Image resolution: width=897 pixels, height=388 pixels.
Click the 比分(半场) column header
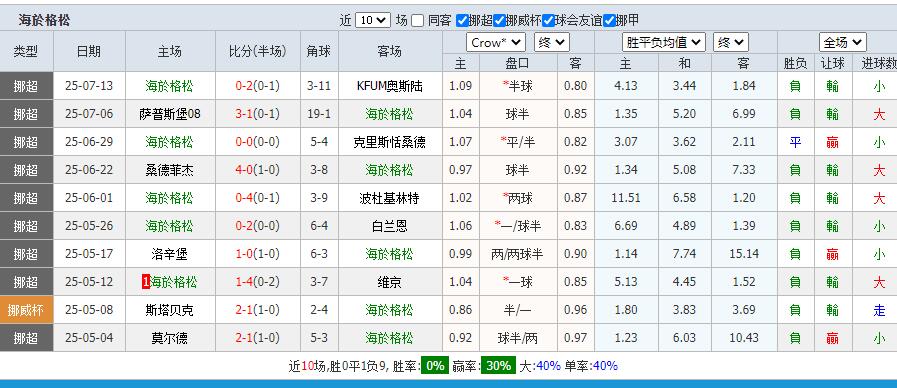pyautogui.click(x=257, y=52)
